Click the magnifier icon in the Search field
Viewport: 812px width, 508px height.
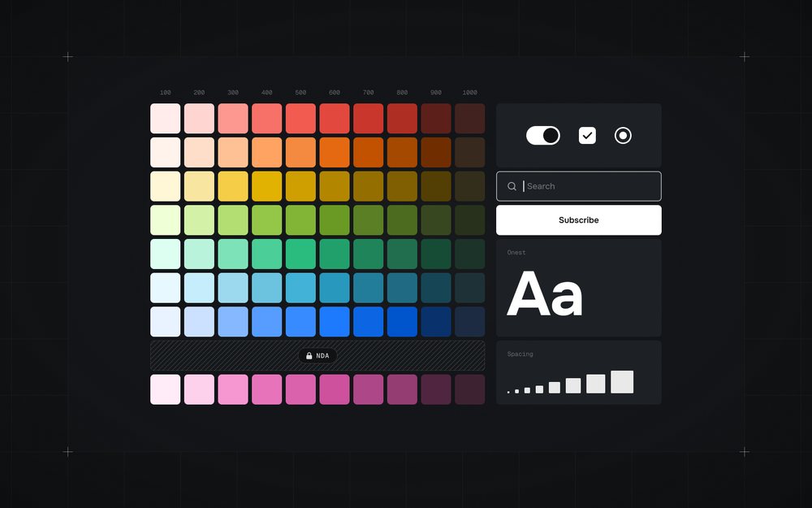512,186
